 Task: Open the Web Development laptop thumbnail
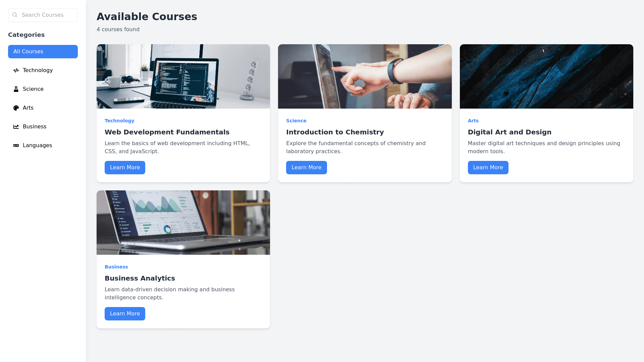pyautogui.click(x=183, y=76)
